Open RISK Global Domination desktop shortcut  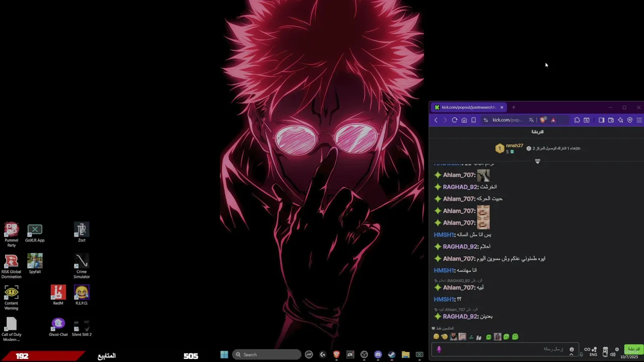coord(11,266)
